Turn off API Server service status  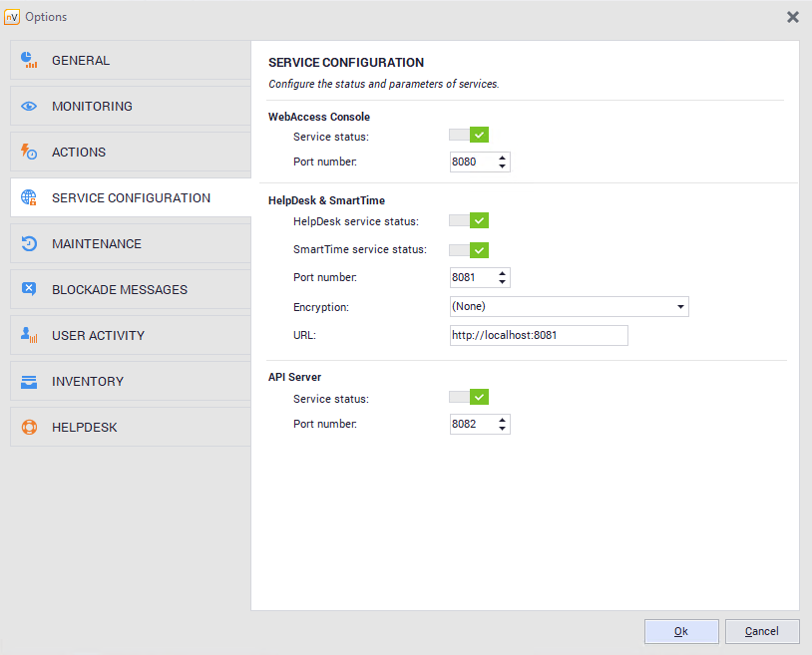point(469,397)
